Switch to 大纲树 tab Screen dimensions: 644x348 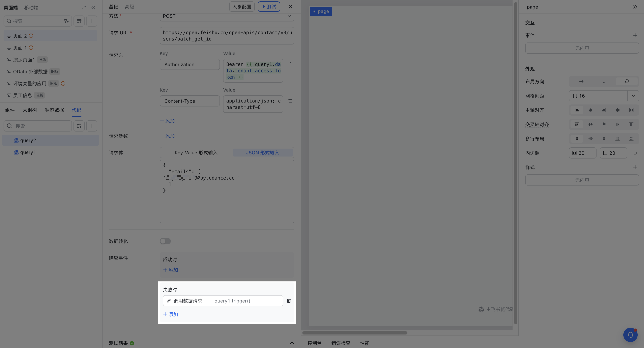coord(30,110)
